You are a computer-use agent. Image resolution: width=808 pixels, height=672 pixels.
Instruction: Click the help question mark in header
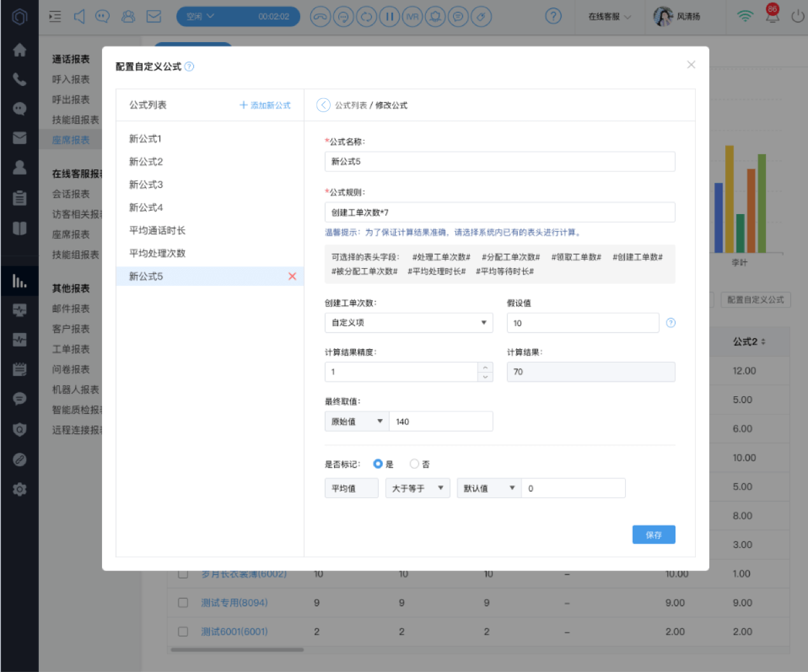[554, 17]
